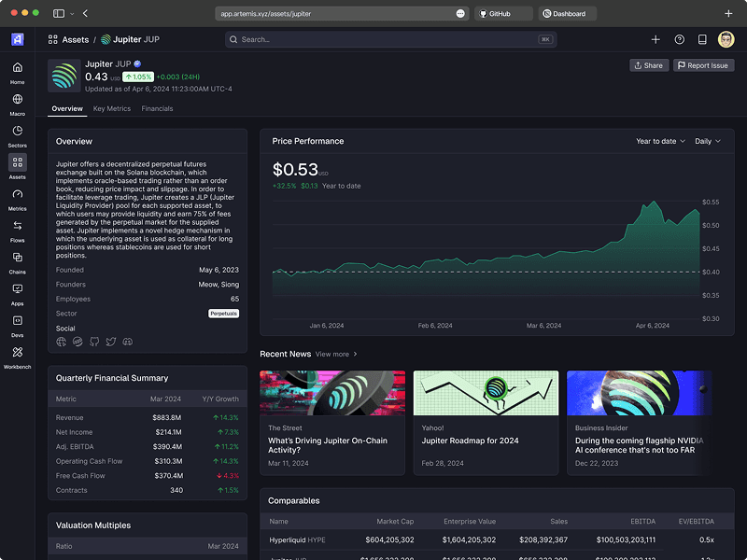
Task: Click the Hyperliquid HYPE comparables row
Action: pos(497,540)
